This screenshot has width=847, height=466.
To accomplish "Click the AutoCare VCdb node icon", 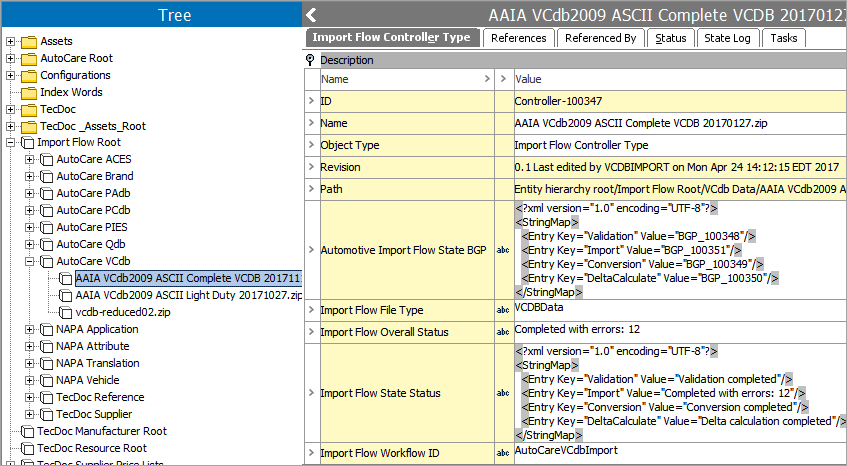I will coord(47,262).
